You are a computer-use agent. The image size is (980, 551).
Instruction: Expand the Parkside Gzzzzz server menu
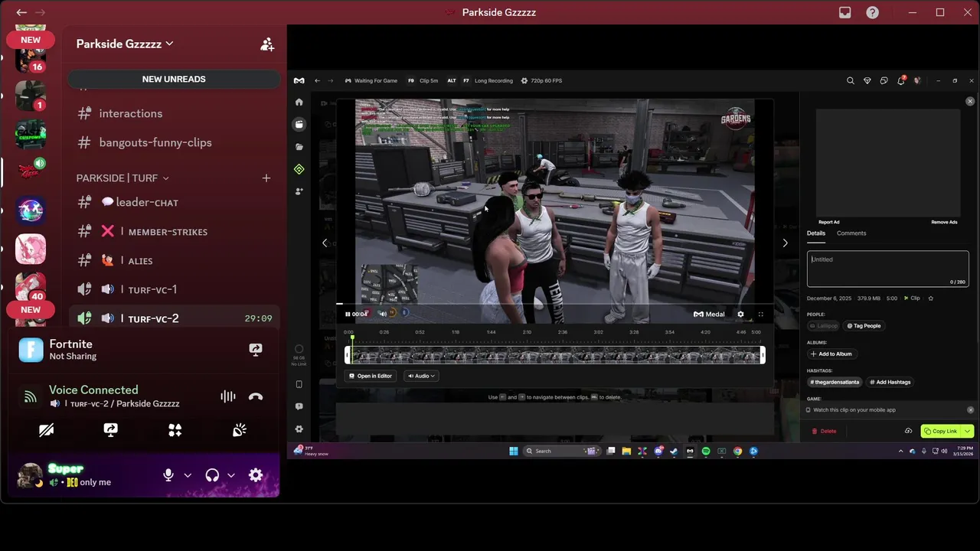coord(126,44)
